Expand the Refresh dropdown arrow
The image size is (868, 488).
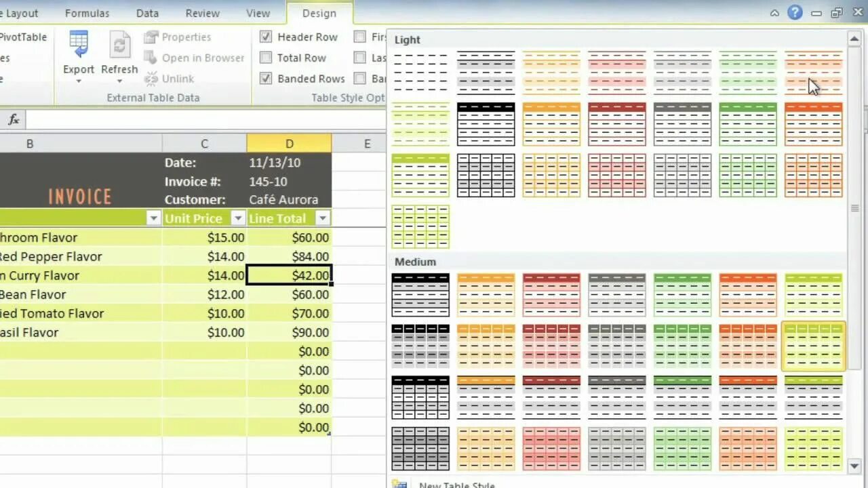tap(119, 81)
